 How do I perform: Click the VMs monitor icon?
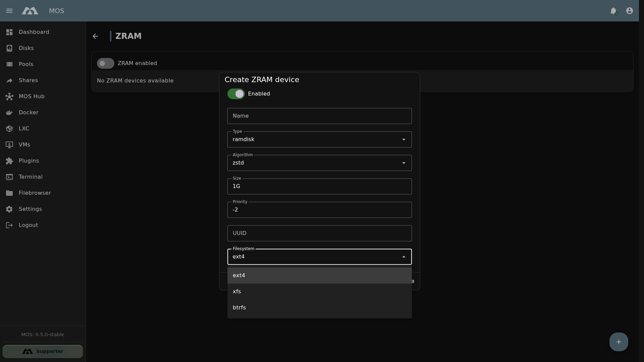(x=9, y=145)
